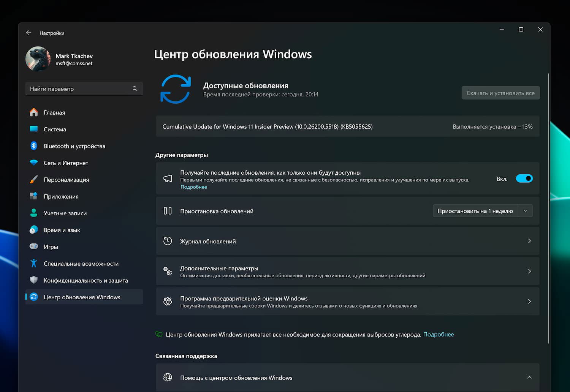Image resolution: width=570 pixels, height=392 pixels.
Task: Open the Сеть и Интернет settings section
Action: [x=66, y=163]
